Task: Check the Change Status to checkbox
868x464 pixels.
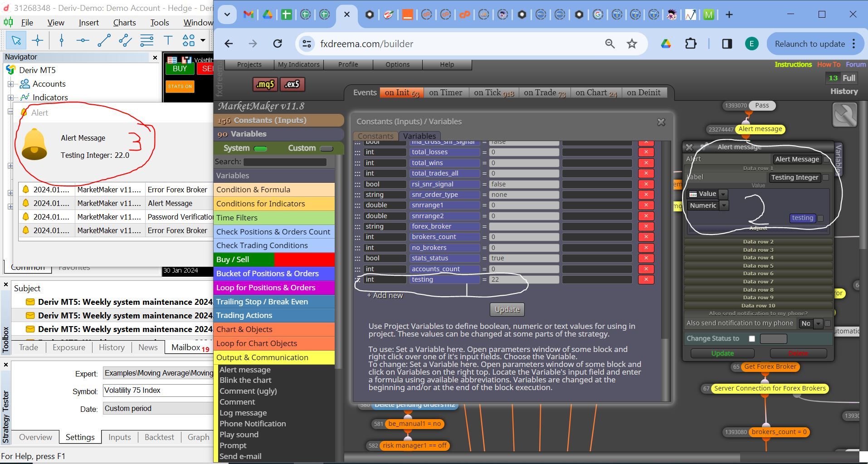Action: (x=752, y=338)
